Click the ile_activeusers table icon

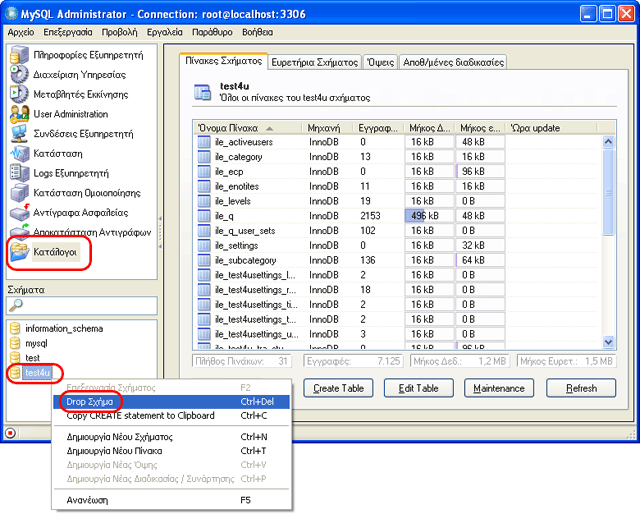coord(204,142)
